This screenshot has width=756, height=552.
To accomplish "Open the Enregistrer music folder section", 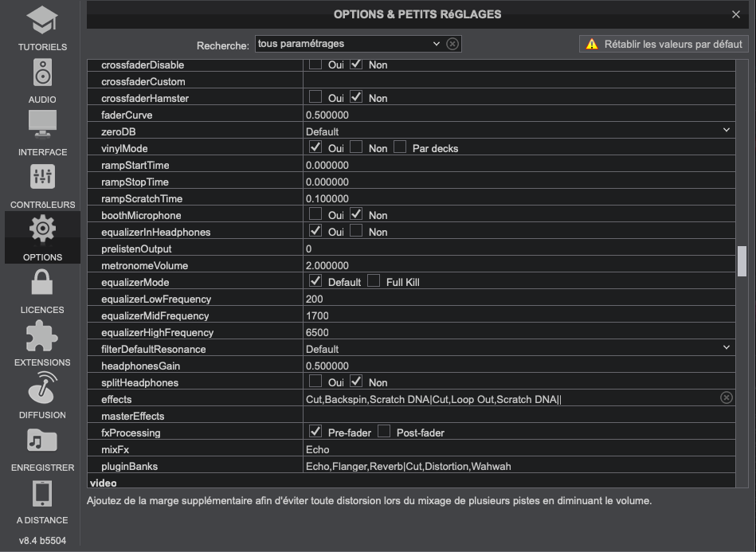I will point(42,445).
